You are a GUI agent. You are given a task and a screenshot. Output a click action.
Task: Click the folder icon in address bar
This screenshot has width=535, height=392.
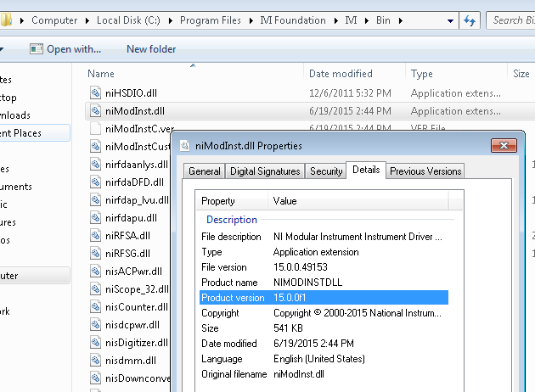pyautogui.click(x=6, y=20)
